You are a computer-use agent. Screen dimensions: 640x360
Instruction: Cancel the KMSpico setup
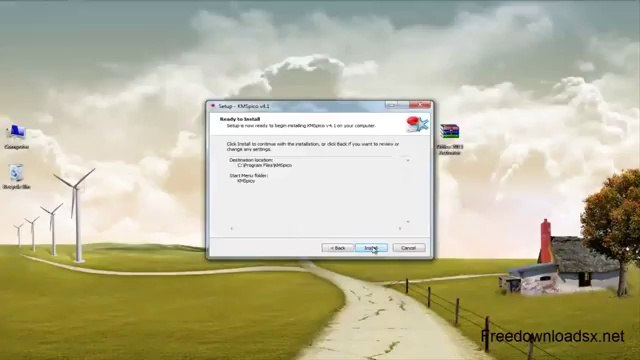tap(409, 248)
